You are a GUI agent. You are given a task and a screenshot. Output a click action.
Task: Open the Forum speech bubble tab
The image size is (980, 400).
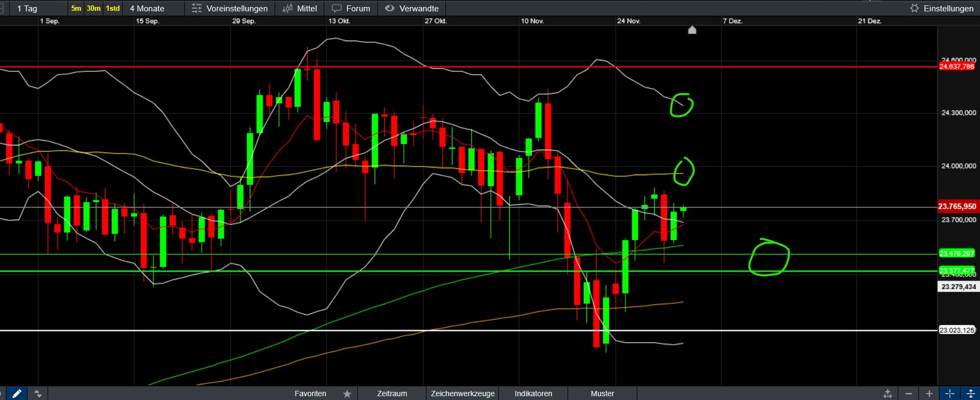351,8
